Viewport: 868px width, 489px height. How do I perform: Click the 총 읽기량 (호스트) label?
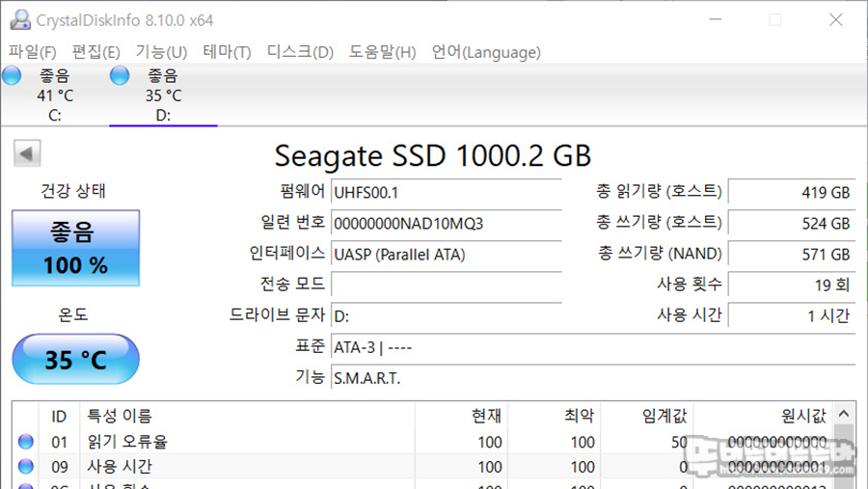point(659,192)
